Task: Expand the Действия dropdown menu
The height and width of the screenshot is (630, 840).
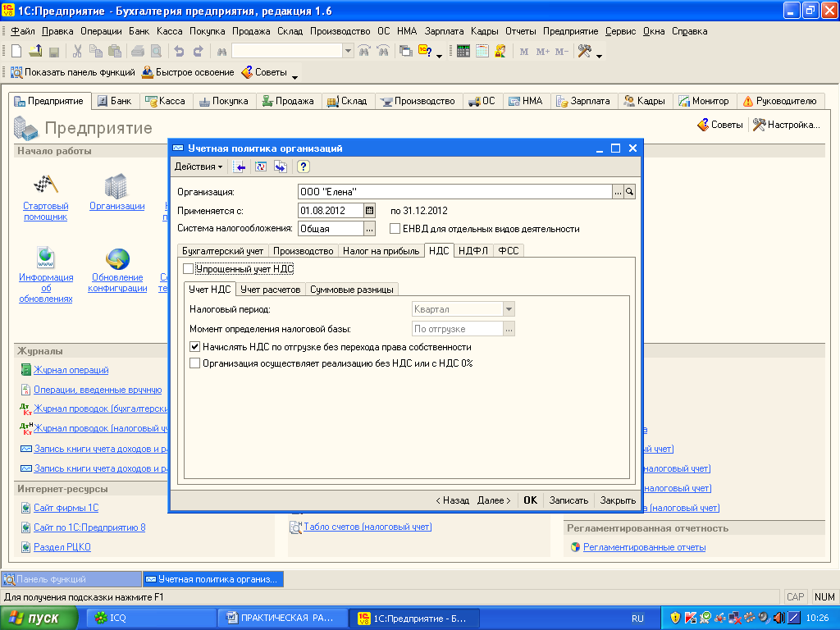Action: point(199,167)
